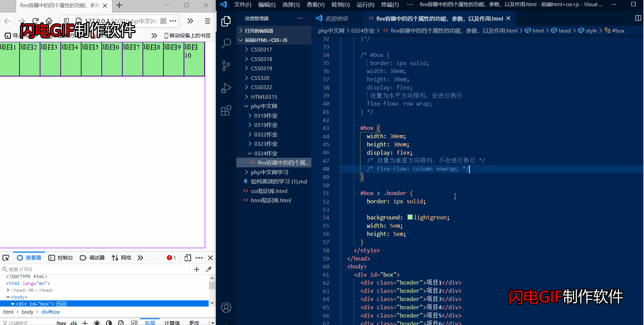
Task: Click the lightgreen color swatch on line 54
Action: (410, 217)
